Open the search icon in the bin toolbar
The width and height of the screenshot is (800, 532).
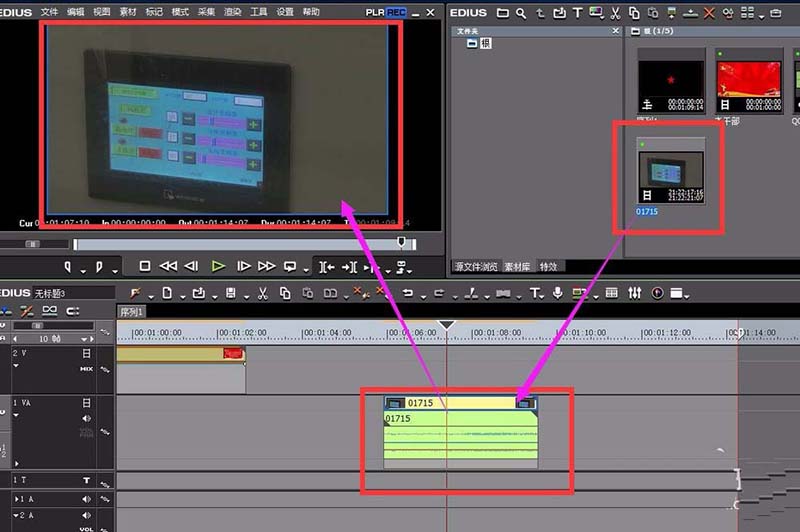coord(520,13)
